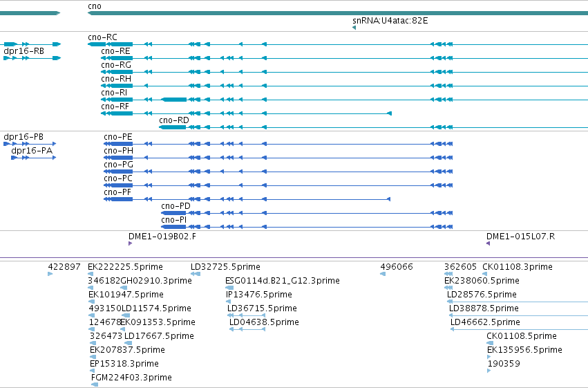Image resolution: width=588 pixels, height=388 pixels.
Task: Select the LD38878.5prime EST label
Action: coord(484,308)
